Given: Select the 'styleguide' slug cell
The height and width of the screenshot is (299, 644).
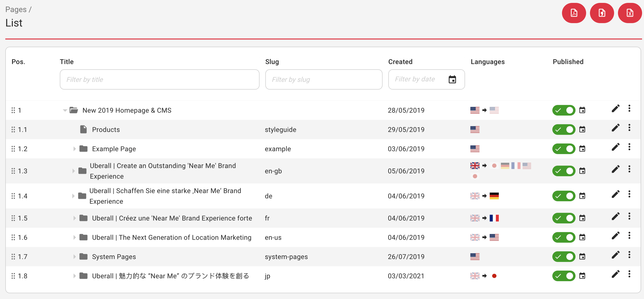Looking at the screenshot, I should [281, 129].
